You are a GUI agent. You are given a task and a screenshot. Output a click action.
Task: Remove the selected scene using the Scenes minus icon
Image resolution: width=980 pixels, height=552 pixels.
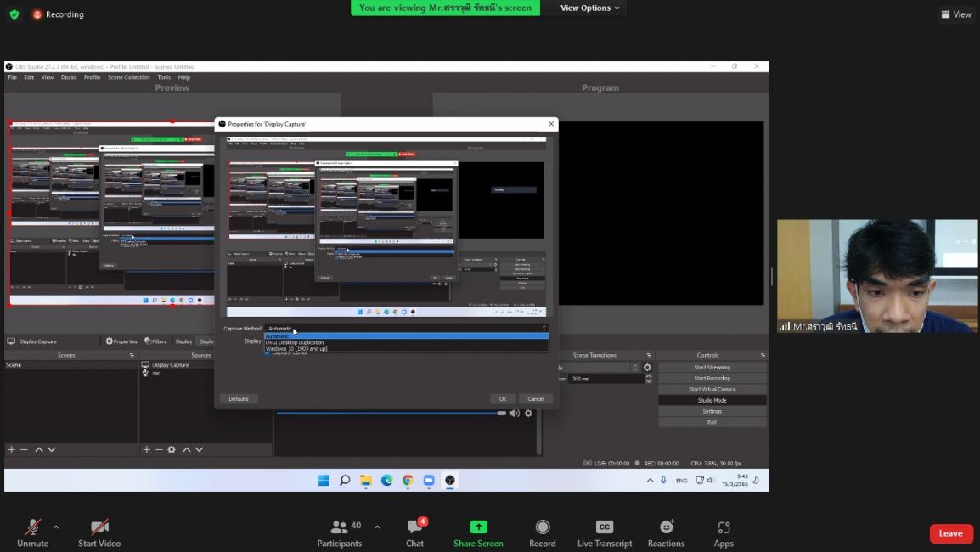(25, 449)
